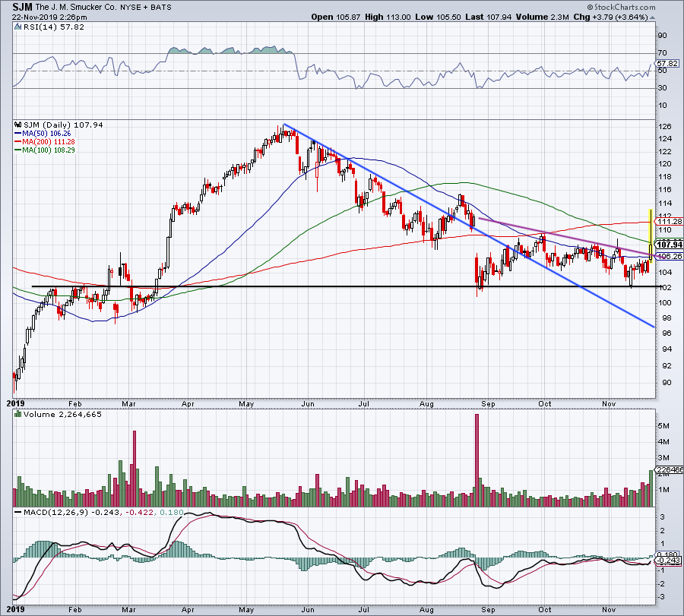Click the Volume 2.3M value in header
The image size is (684, 616).
point(542,17)
